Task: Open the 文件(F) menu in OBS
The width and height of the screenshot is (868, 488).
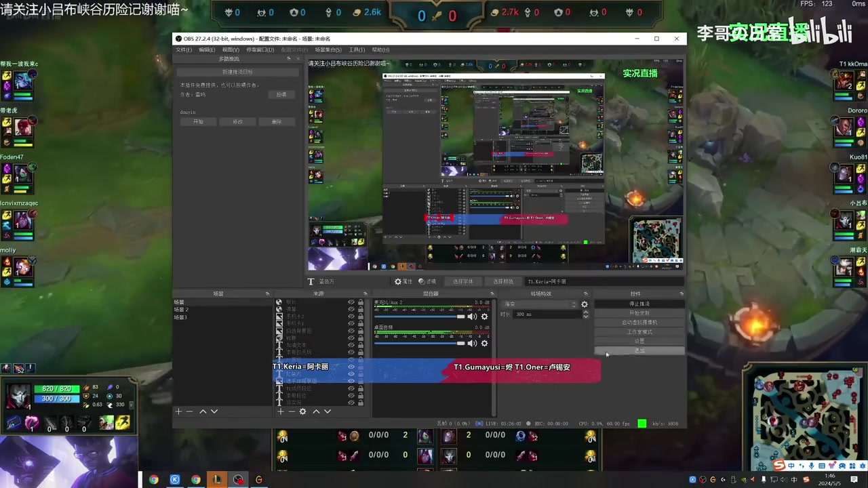Action: pos(183,49)
